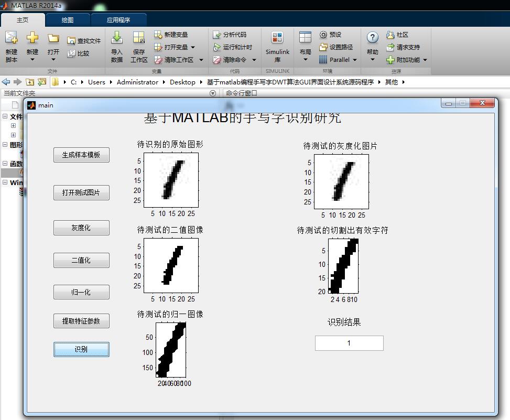
Task: Collapse the 图形 section in the folder panel
Action: pos(5,144)
